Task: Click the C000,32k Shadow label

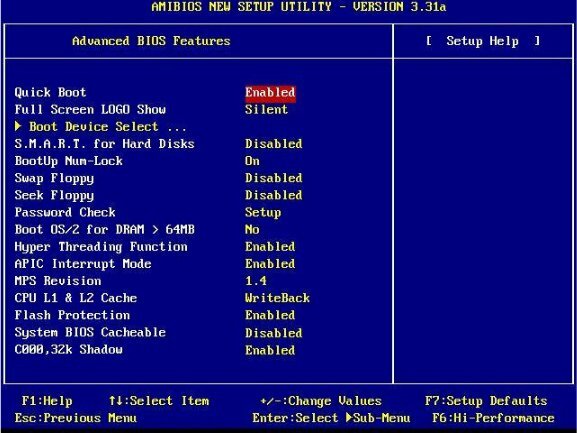Action: coord(68,349)
